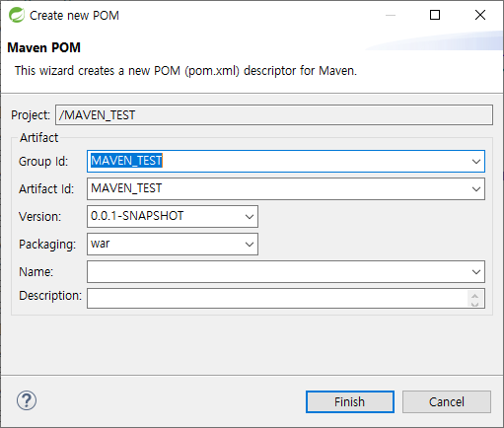This screenshot has width=504, height=428.
Task: Open the Name field dropdown arrow
Action: coord(476,272)
